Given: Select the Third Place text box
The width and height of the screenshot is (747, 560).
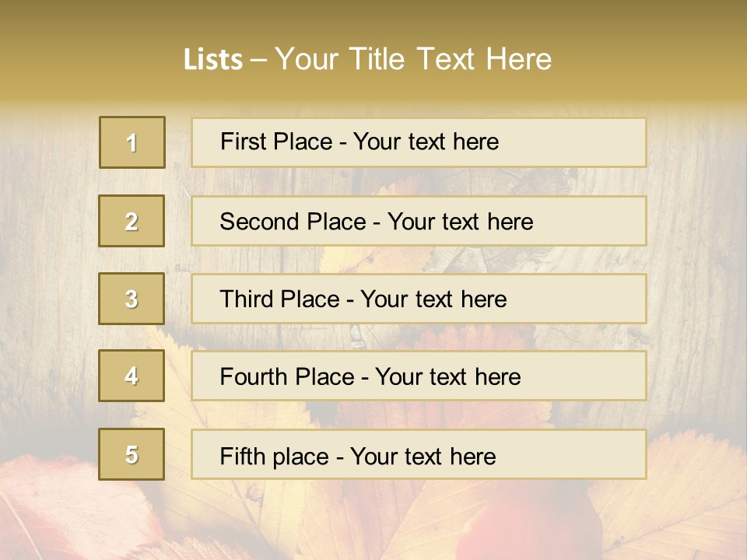Looking at the screenshot, I should coord(419,299).
